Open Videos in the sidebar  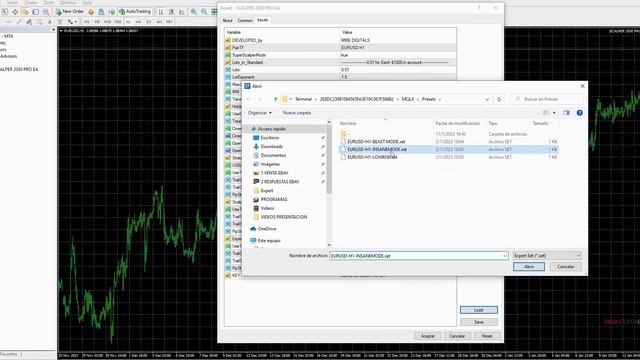click(x=267, y=208)
